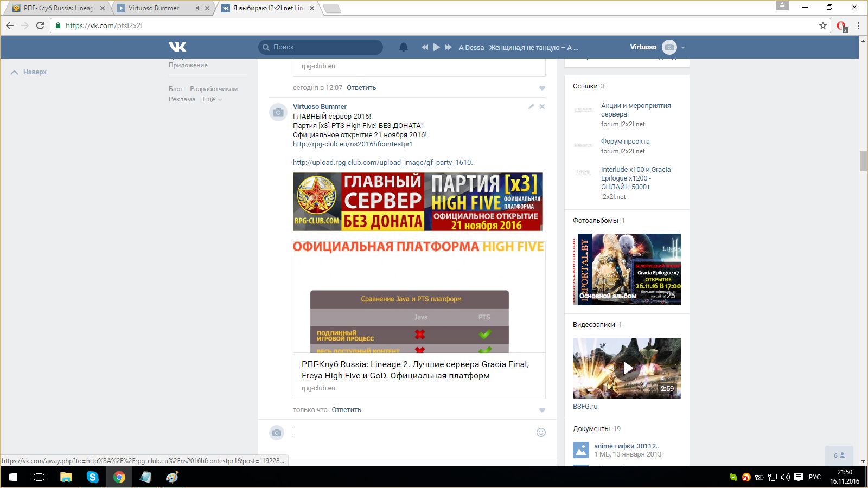Click the VK logo icon
The height and width of the screenshot is (488, 868).
[x=177, y=47]
